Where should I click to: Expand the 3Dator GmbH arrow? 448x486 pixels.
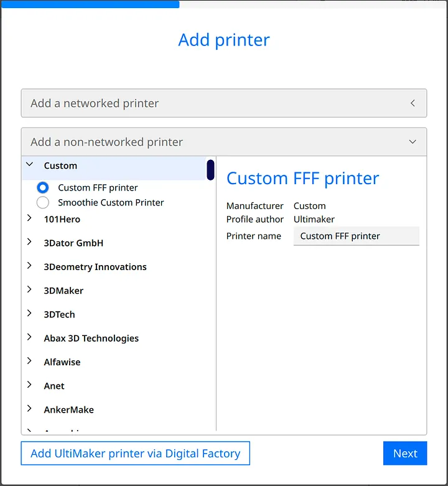[x=29, y=242]
